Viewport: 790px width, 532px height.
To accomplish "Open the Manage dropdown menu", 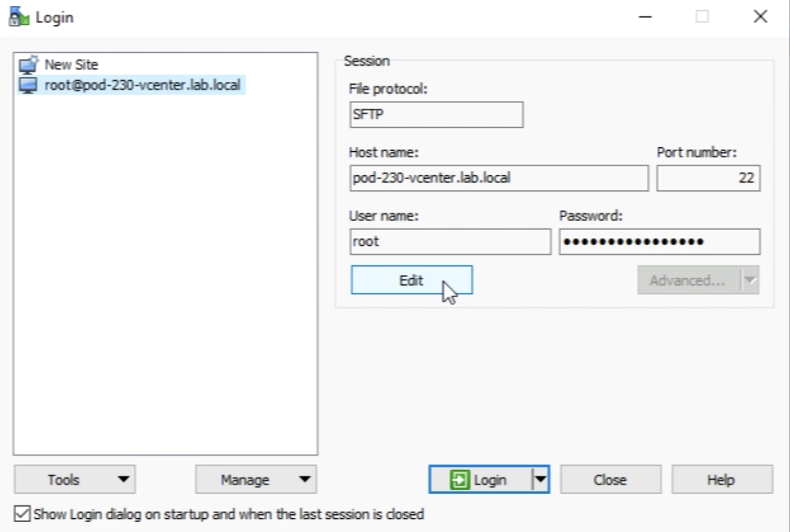I will 256,480.
